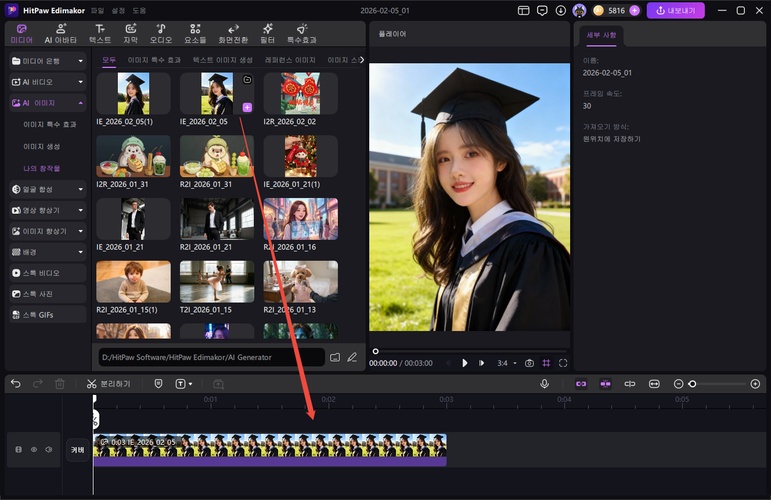This screenshot has width=771, height=500.
Task: Click the 화면전환 (Transition) icon
Action: click(x=233, y=33)
